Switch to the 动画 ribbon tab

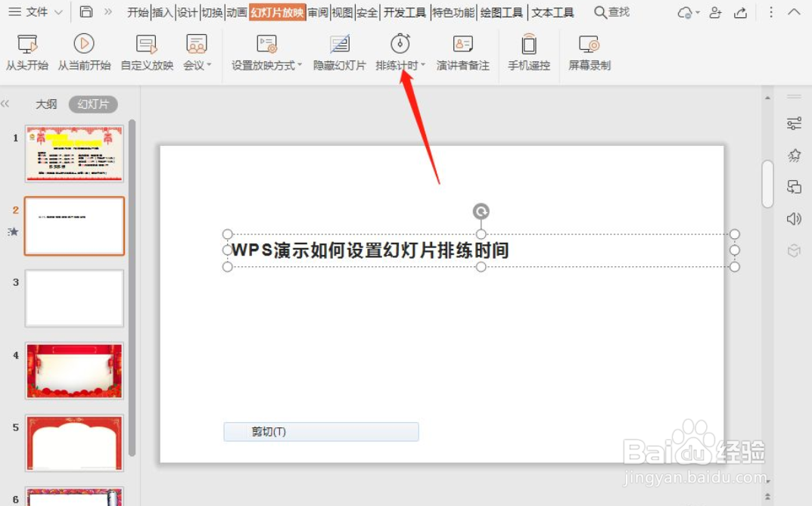pos(235,12)
